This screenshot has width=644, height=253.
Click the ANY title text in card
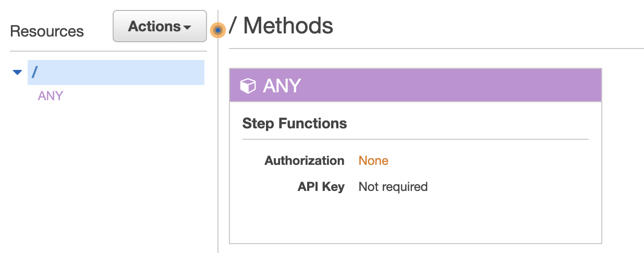282,86
